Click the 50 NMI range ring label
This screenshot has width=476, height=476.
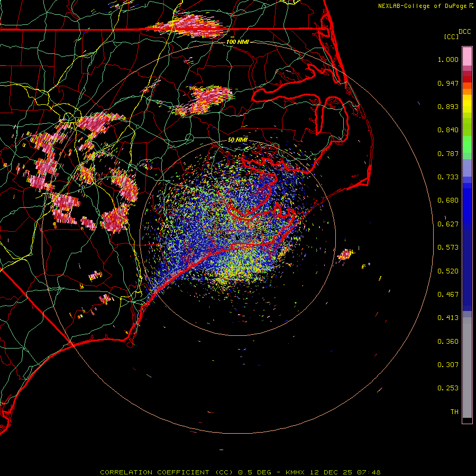(237, 140)
